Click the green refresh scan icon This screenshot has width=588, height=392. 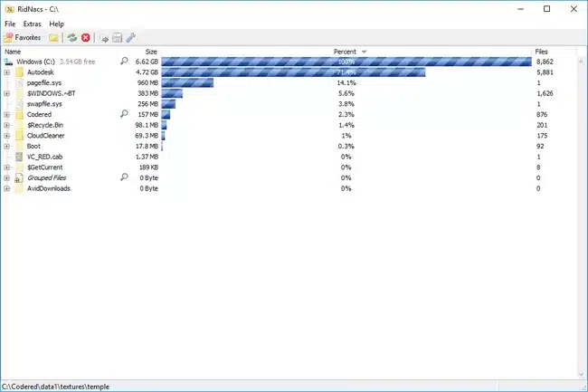pos(72,37)
